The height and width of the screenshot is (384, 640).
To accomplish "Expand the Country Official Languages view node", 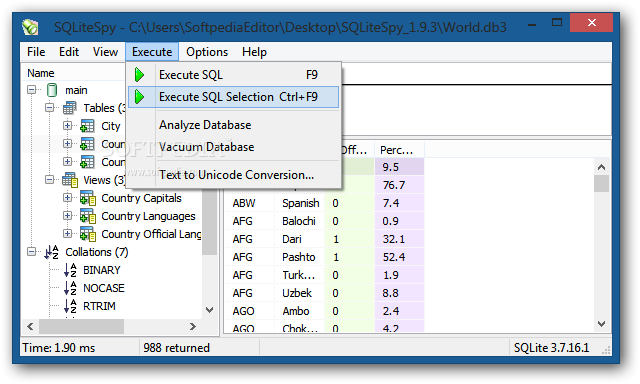I will pyautogui.click(x=68, y=233).
